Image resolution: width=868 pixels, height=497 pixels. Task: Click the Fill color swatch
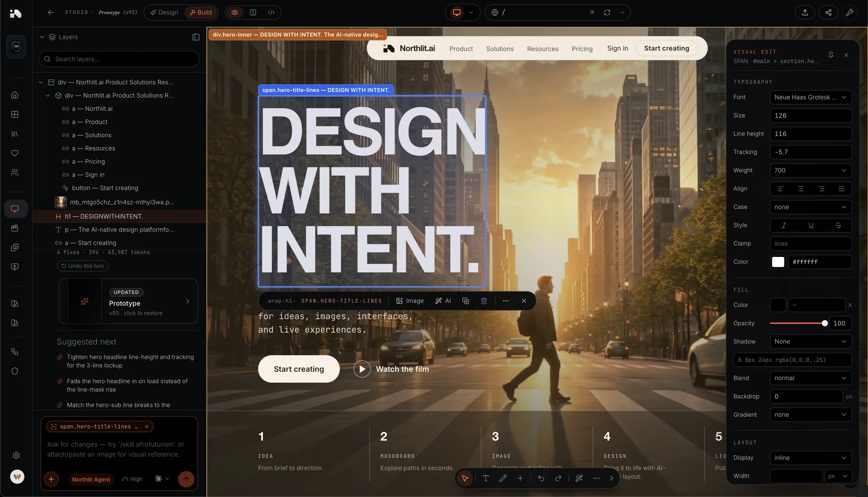[778, 305]
